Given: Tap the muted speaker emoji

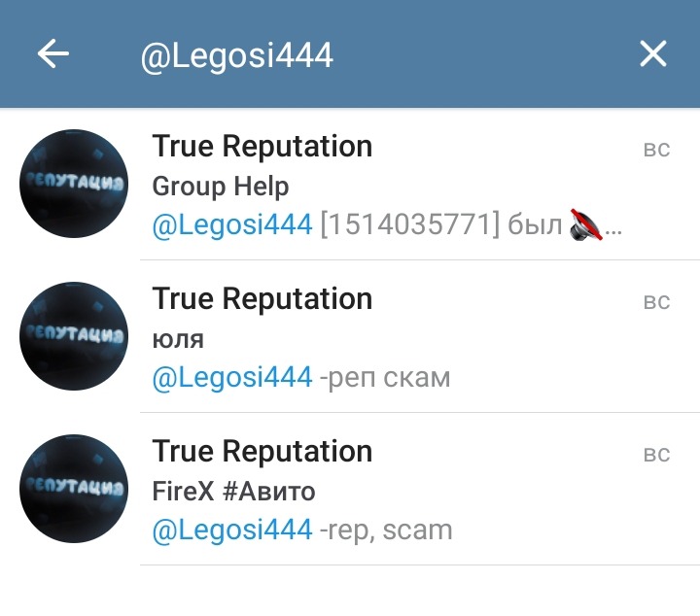Looking at the screenshot, I should (x=586, y=224).
